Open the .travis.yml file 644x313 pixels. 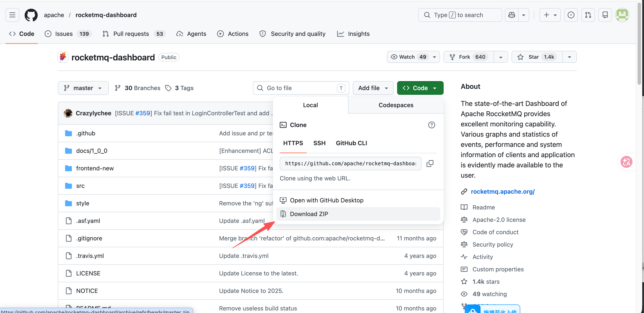pos(90,256)
